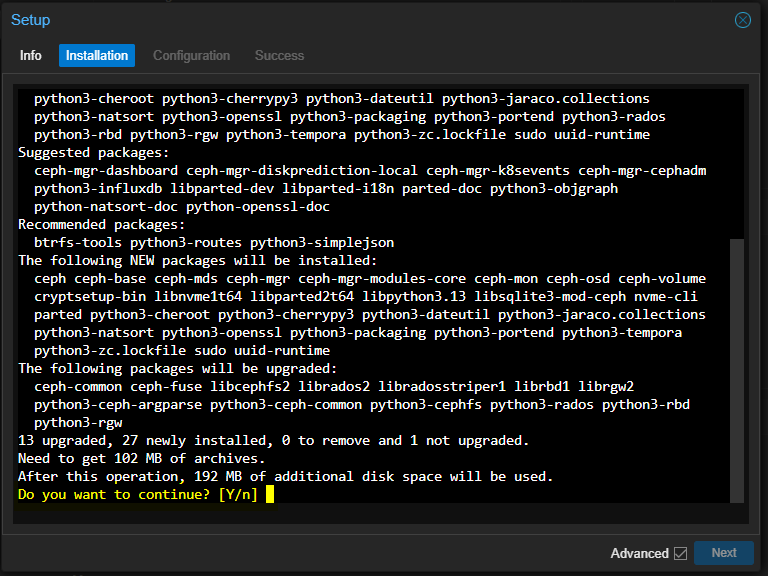
Task: Close the Setup dialog
Action: pyautogui.click(x=743, y=20)
